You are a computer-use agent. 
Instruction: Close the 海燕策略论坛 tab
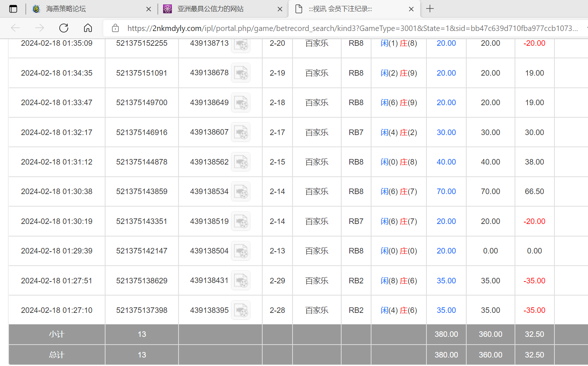149,9
